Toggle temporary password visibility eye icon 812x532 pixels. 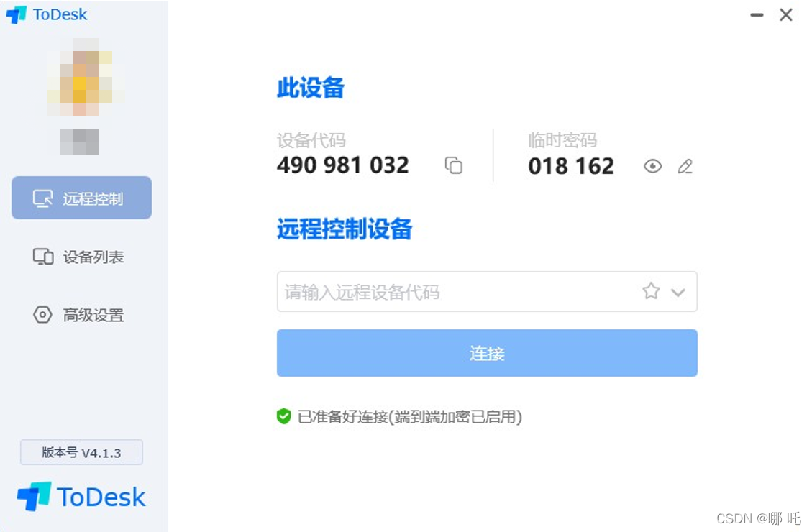tap(652, 166)
